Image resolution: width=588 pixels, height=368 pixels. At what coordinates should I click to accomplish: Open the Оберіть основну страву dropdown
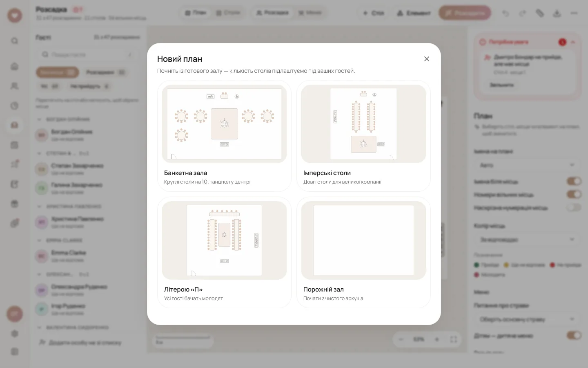[x=528, y=319]
